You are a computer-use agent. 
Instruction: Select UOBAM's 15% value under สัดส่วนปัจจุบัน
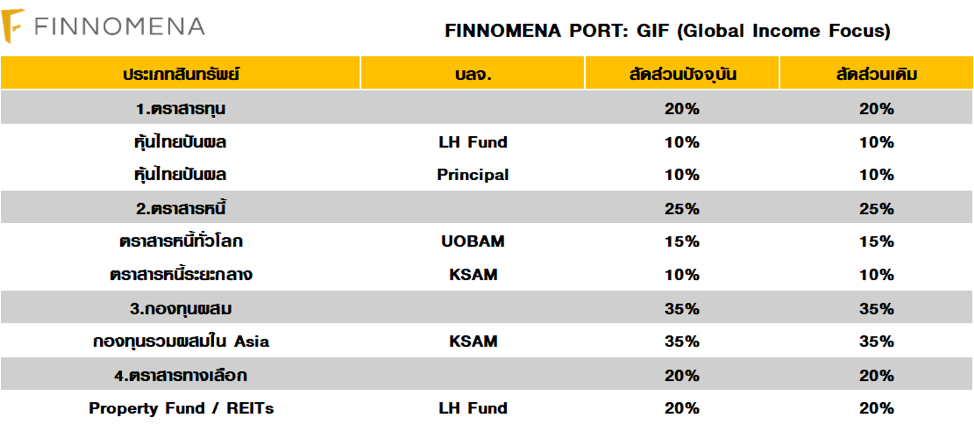[x=681, y=241]
